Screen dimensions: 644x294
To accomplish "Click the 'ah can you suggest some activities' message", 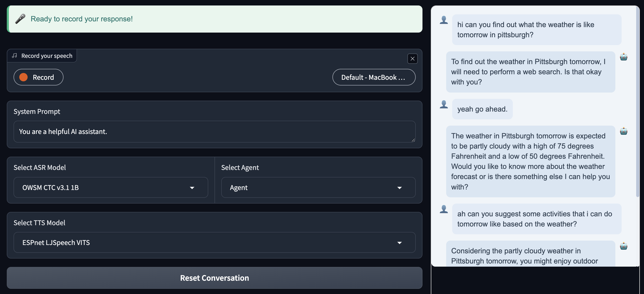I will click(x=537, y=219).
